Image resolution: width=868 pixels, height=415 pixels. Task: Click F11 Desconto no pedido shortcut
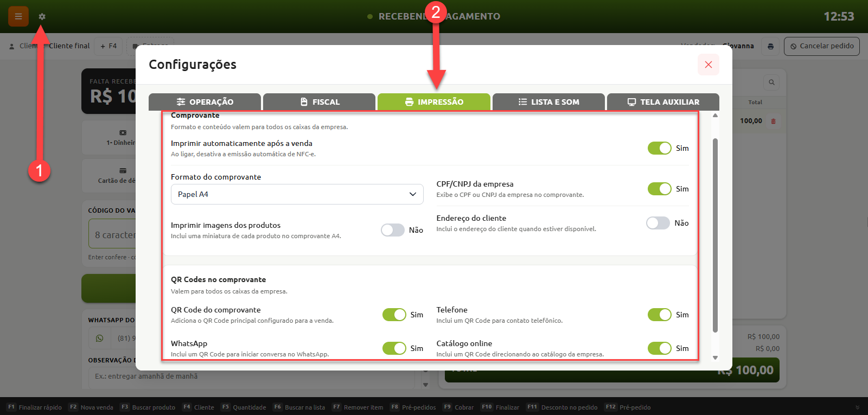click(561, 407)
